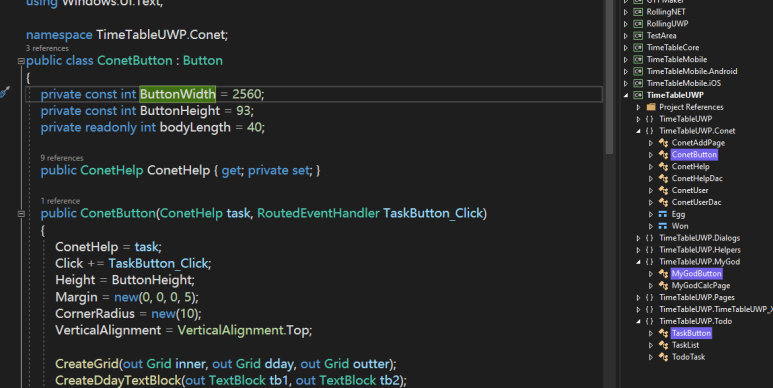The height and width of the screenshot is (388, 773).
Task: Collapse the ConetButton constructor code region
Action: [21, 214]
